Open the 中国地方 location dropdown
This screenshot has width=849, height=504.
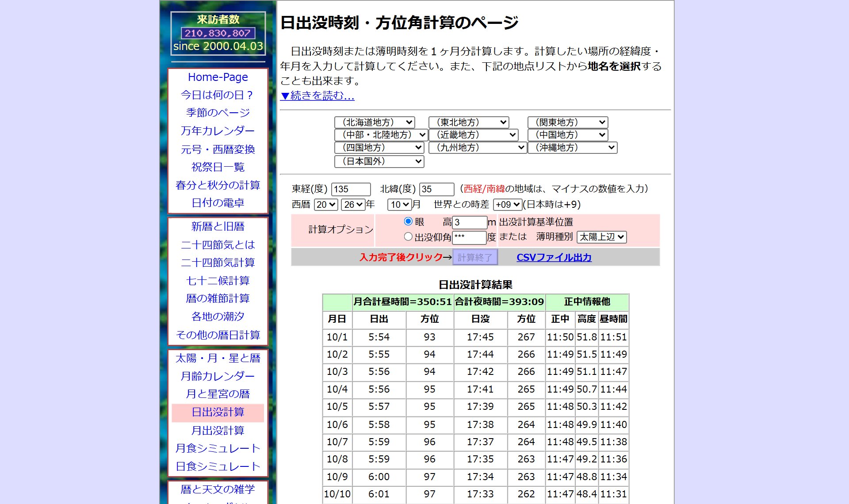pos(568,135)
